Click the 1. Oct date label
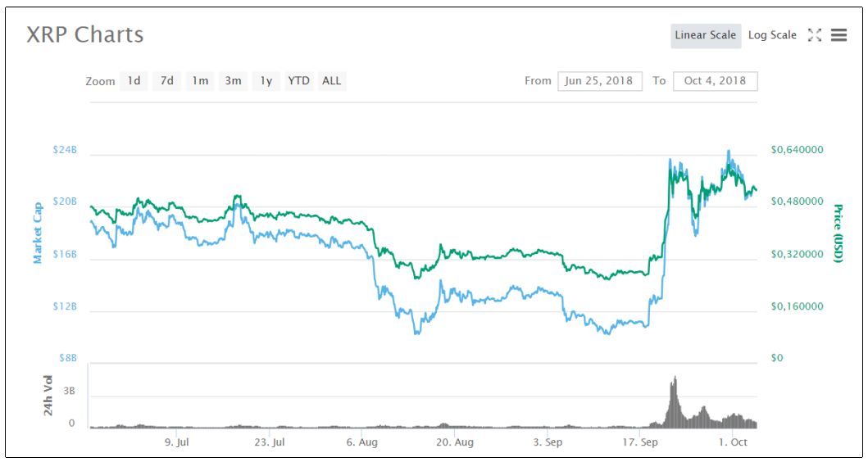 (x=733, y=442)
